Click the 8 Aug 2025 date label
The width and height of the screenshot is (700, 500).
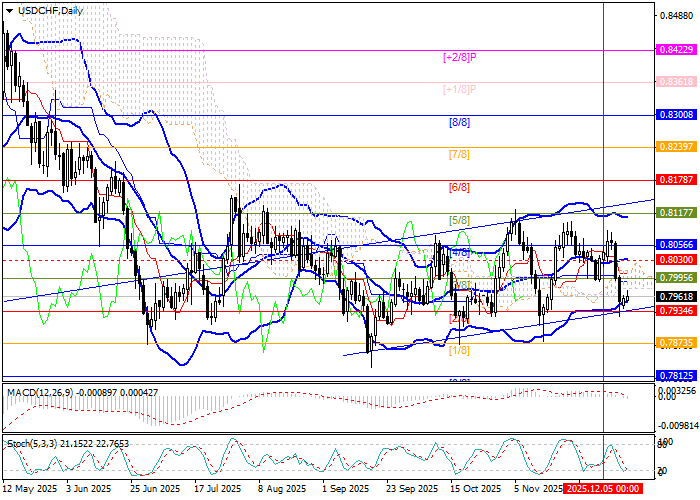tap(282, 489)
